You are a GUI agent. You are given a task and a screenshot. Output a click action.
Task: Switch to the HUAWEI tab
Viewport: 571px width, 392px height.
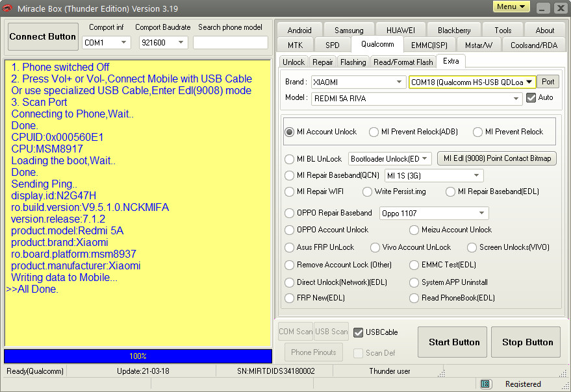coord(401,31)
